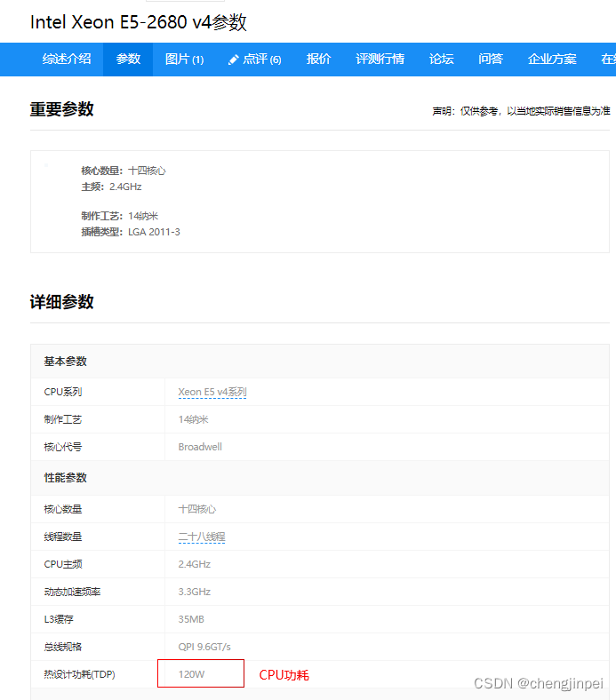
Task: Click the 核心代号 row label
Action: point(62,447)
